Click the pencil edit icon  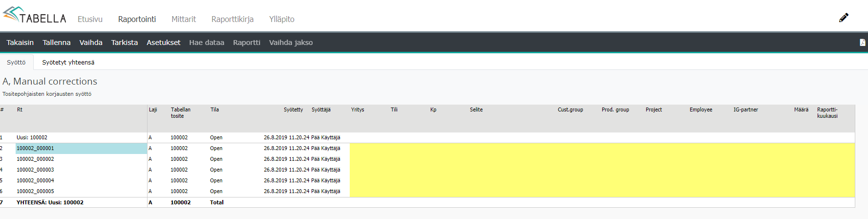click(x=844, y=18)
